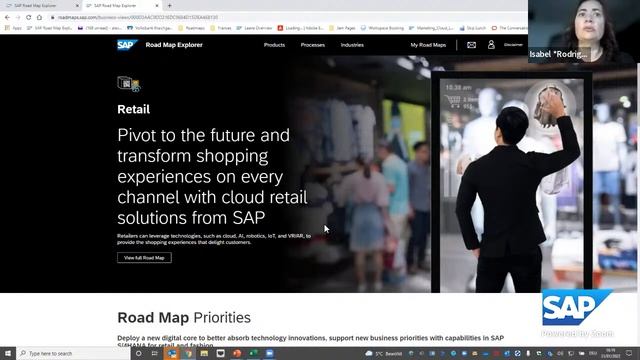Image resolution: width=640 pixels, height=360 pixels.
Task: Click the envelope mail icon in the header
Action: point(471,45)
